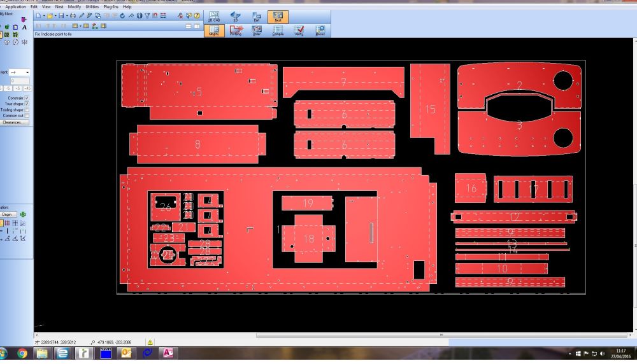This screenshot has width=637, height=364.
Task: Switch to the 2D CAD mode button
Action: click(214, 17)
